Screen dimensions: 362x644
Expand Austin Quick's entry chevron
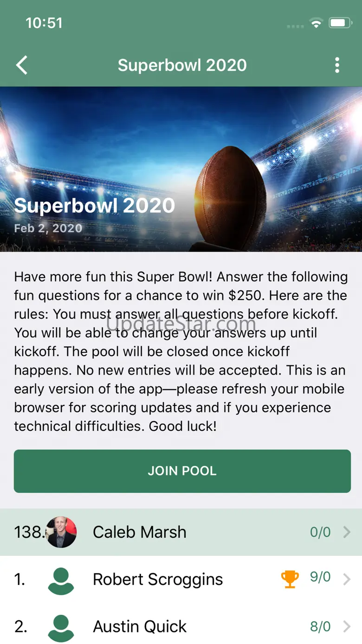click(x=347, y=627)
